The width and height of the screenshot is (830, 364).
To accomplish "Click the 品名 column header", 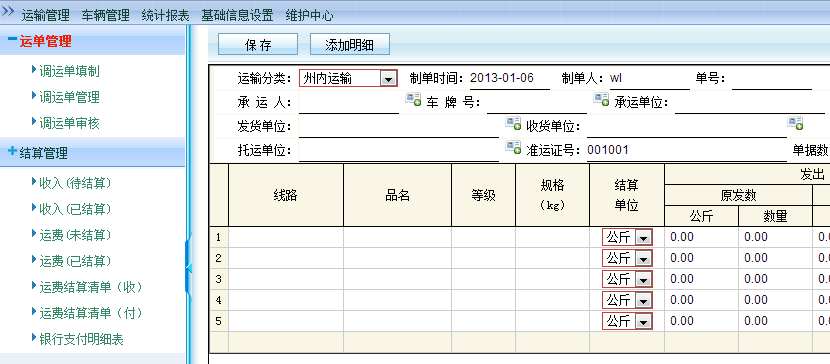I will (x=398, y=195).
